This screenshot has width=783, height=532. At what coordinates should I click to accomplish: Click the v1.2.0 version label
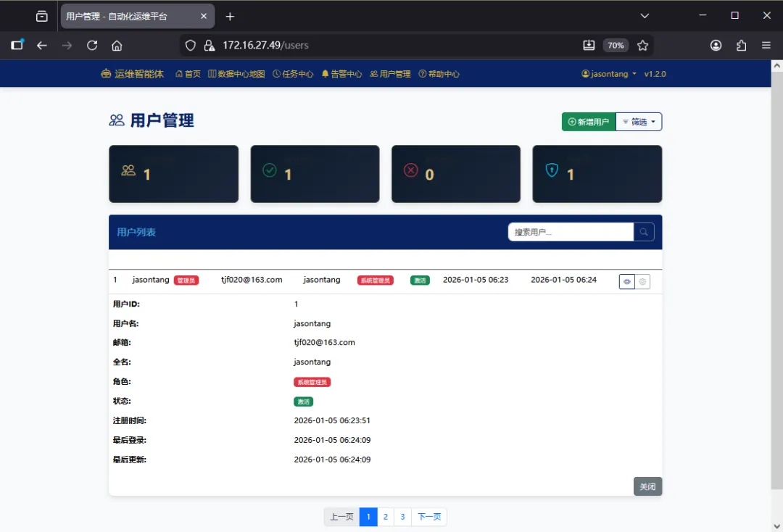[x=655, y=74]
